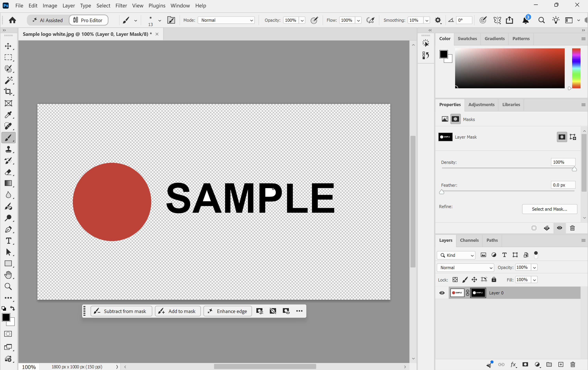Open the Search magnifier in top bar
The image size is (588, 370).
541,20
